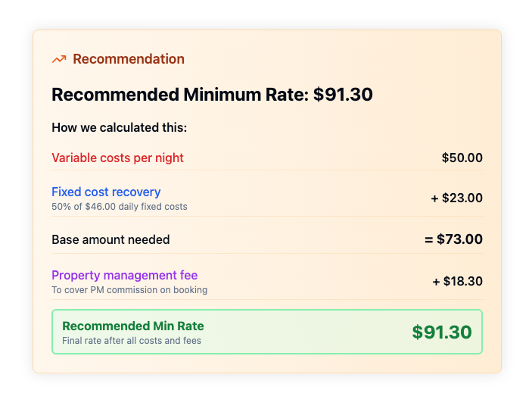Click the Base amount needed label
This screenshot has width=532, height=409.
click(x=110, y=240)
